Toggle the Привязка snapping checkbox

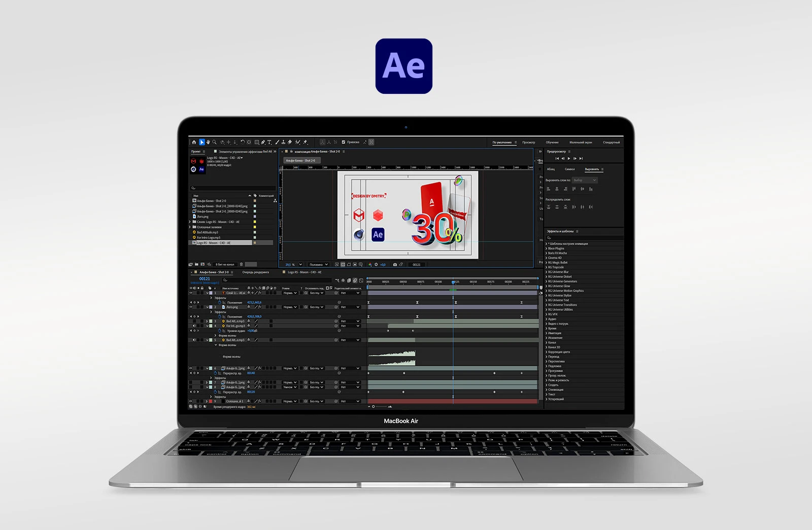point(344,143)
